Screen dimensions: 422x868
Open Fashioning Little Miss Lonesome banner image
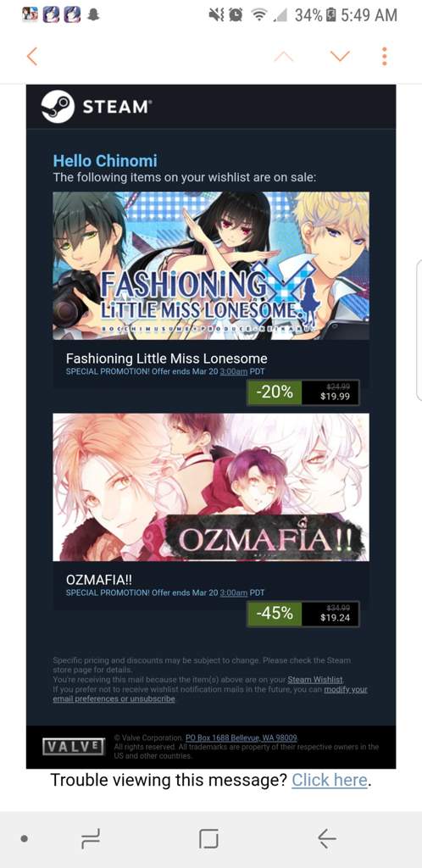click(x=211, y=265)
